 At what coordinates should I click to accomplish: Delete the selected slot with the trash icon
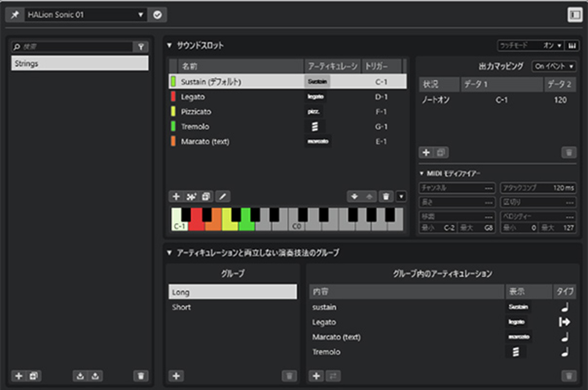(x=386, y=196)
